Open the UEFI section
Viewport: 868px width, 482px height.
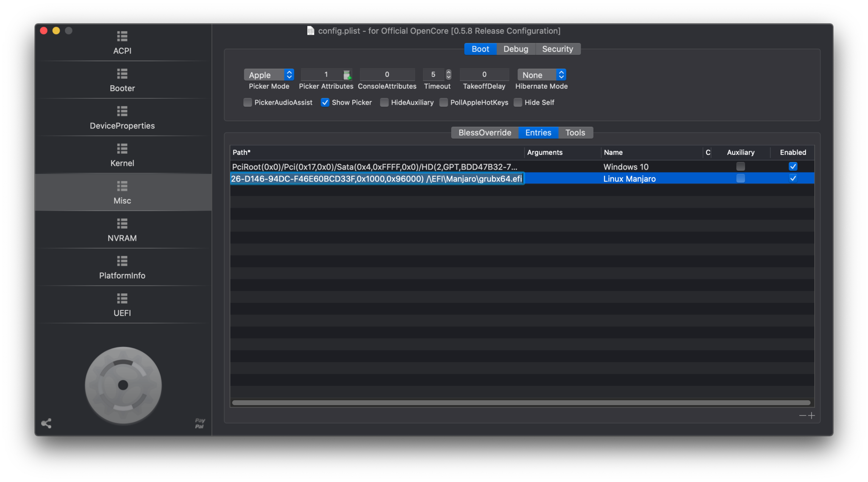tap(122, 305)
